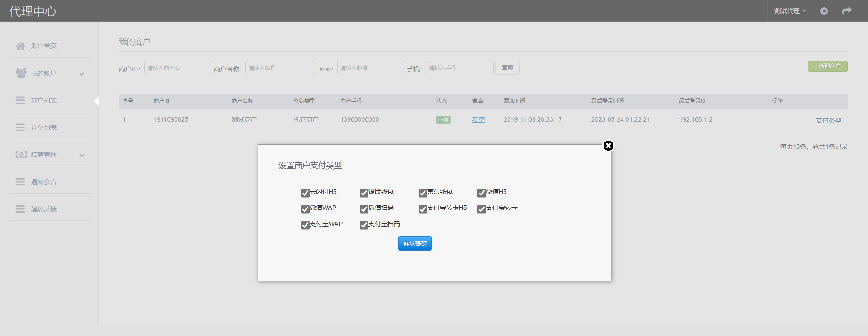
Task: Click the home icon beside 账户首页
Action: (x=20, y=46)
